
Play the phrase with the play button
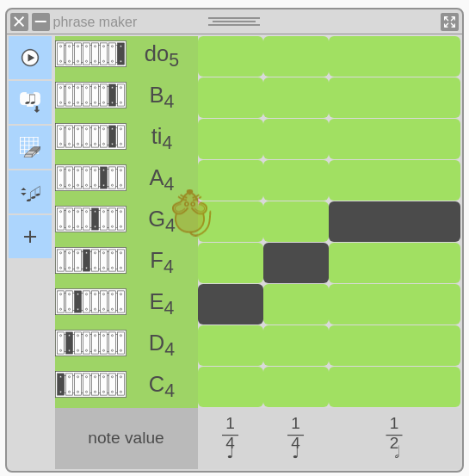click(30, 58)
